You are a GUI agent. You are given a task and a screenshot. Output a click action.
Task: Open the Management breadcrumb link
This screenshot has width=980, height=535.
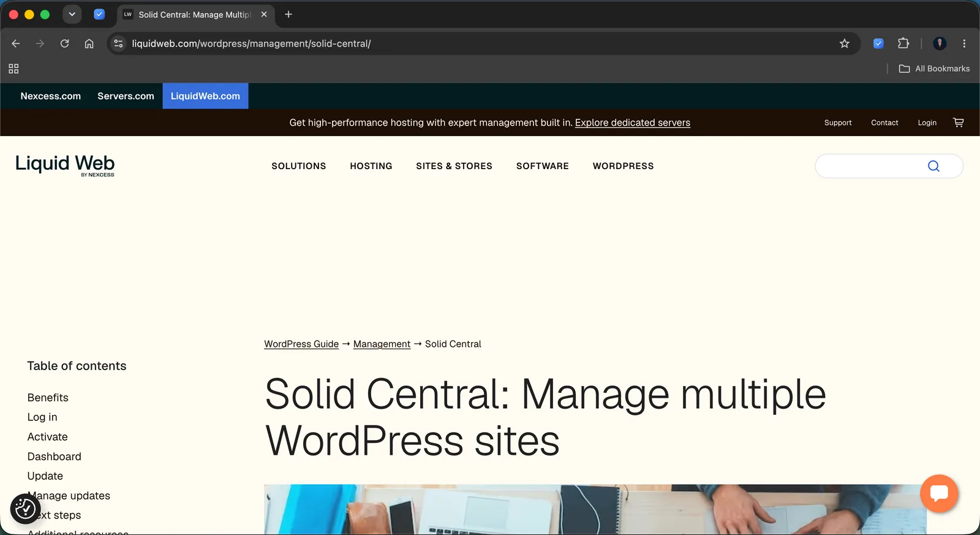[x=382, y=344]
